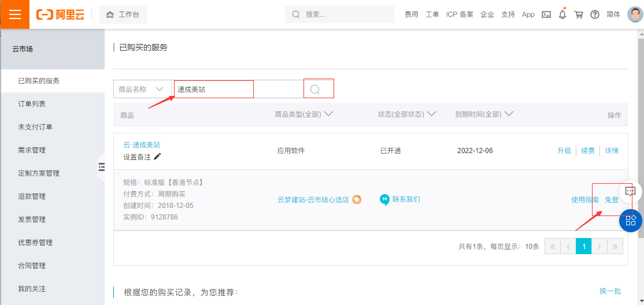Expand 商品类型(全部) filter

pyautogui.click(x=303, y=114)
